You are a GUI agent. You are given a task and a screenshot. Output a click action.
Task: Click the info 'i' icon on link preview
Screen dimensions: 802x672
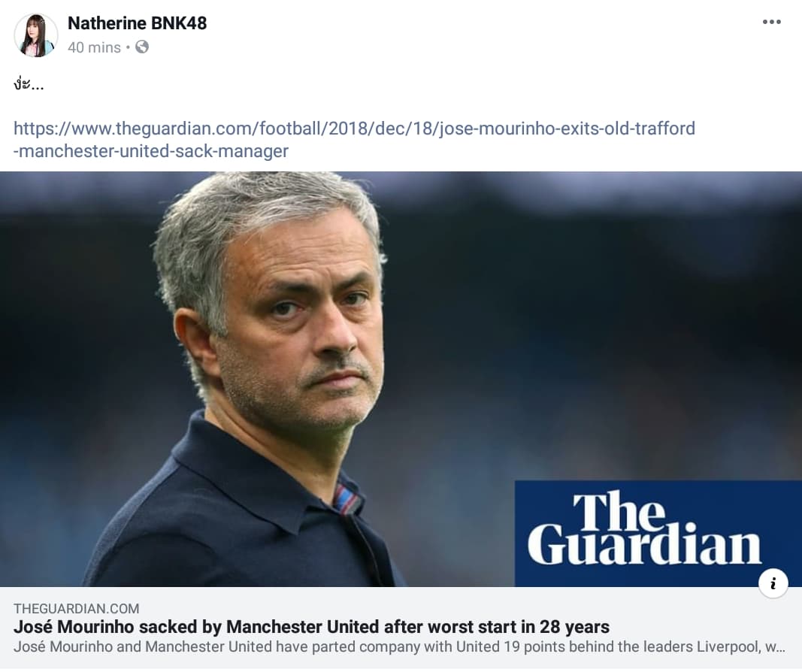773,583
